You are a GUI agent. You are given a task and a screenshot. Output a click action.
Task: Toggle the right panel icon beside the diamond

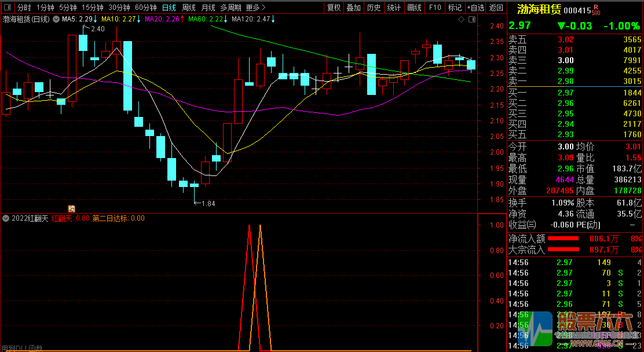471,20
